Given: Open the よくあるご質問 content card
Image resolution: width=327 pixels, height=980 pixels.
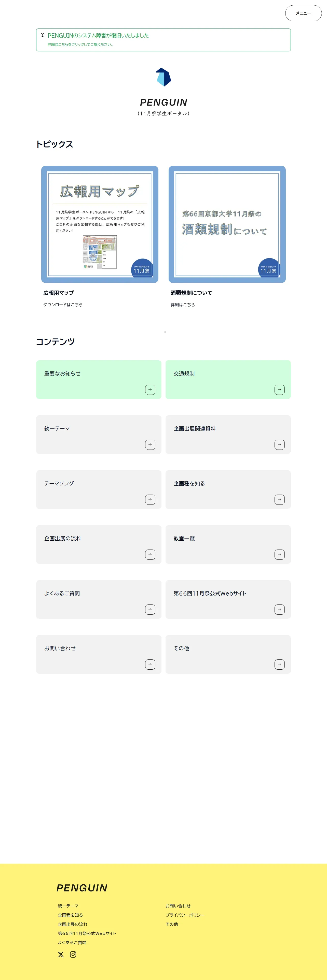Looking at the screenshot, I should coord(99,599).
